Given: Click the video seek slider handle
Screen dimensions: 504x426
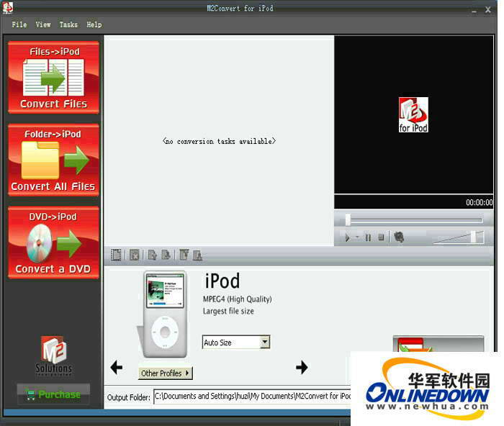Looking at the screenshot, I should (x=348, y=220).
